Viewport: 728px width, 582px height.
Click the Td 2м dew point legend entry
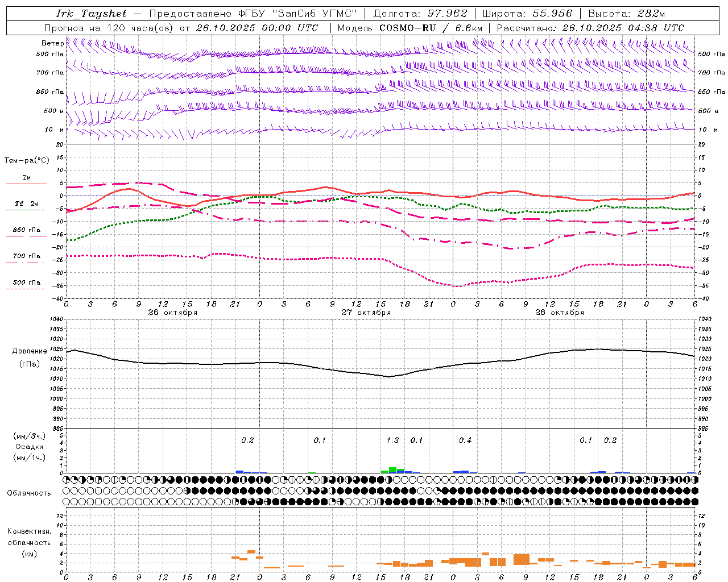27,203
